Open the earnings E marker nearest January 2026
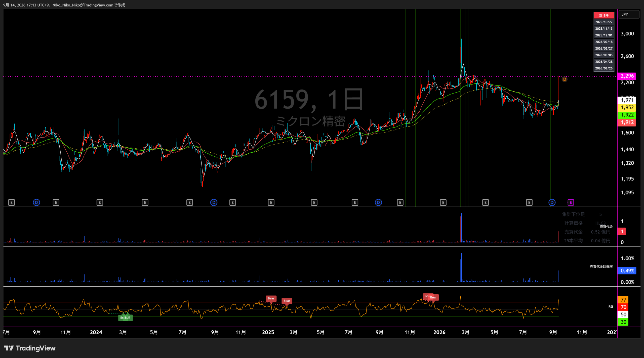This screenshot has height=358, width=644. point(443,202)
